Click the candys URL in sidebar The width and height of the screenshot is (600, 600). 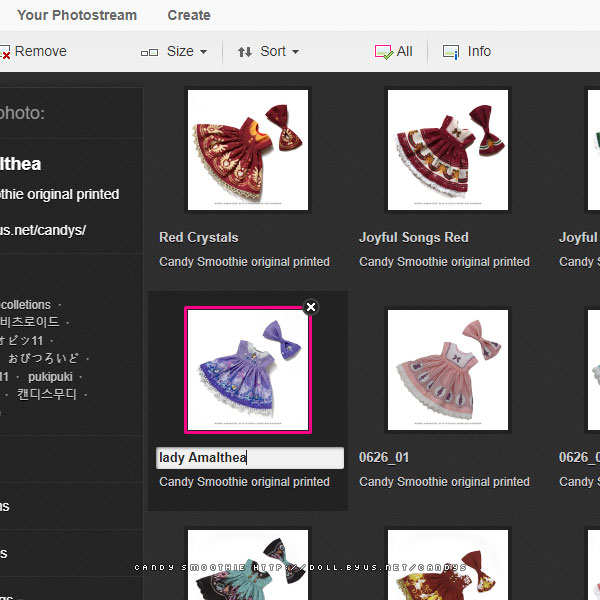click(x=43, y=230)
